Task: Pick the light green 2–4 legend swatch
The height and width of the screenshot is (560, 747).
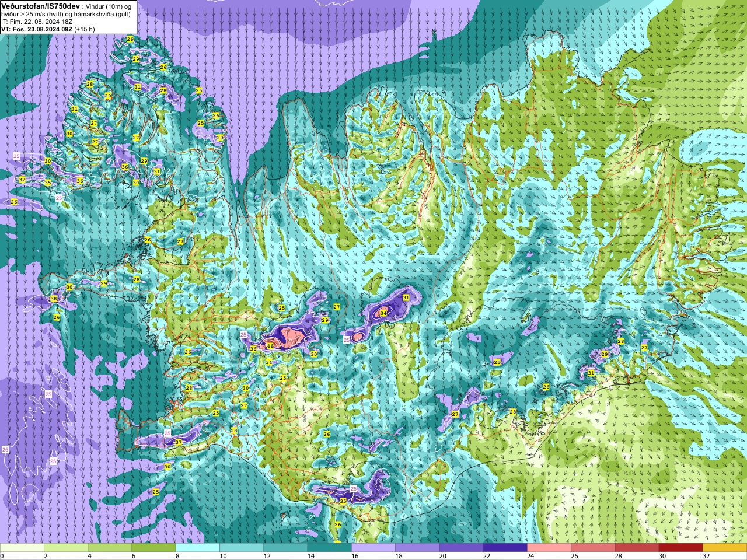Action: point(66,548)
